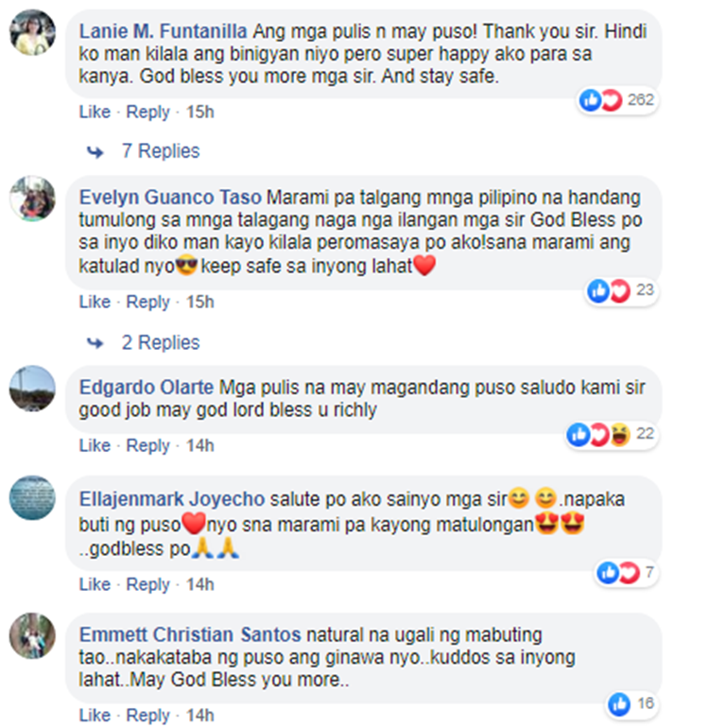Reply to Evelyn Guanco Taso's comment

[x=148, y=302]
